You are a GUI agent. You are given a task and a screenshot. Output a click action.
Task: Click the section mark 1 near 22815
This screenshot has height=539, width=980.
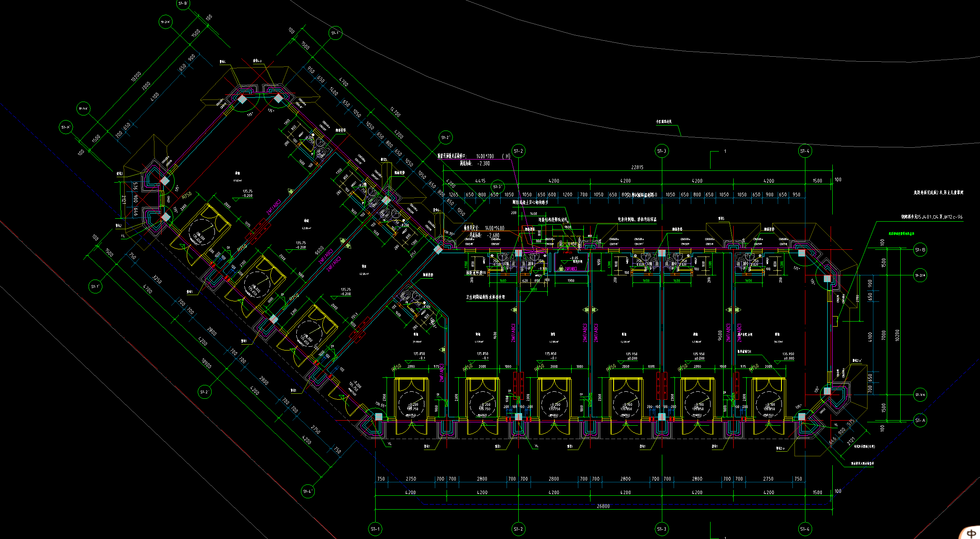[725, 151]
